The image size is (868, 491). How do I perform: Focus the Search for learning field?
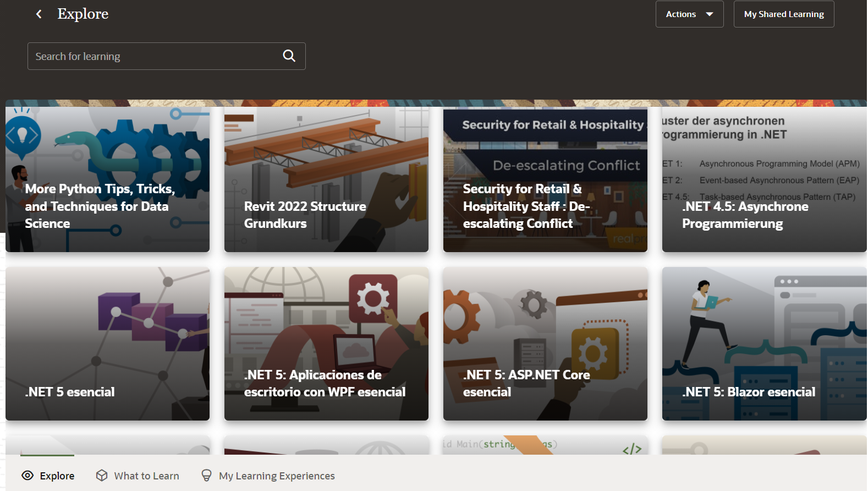coord(167,56)
